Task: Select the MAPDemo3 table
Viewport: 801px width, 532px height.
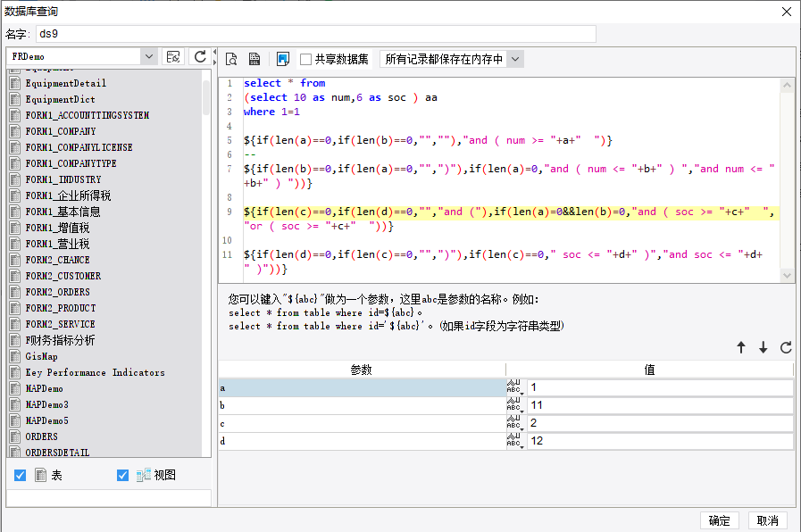Action: (x=47, y=405)
